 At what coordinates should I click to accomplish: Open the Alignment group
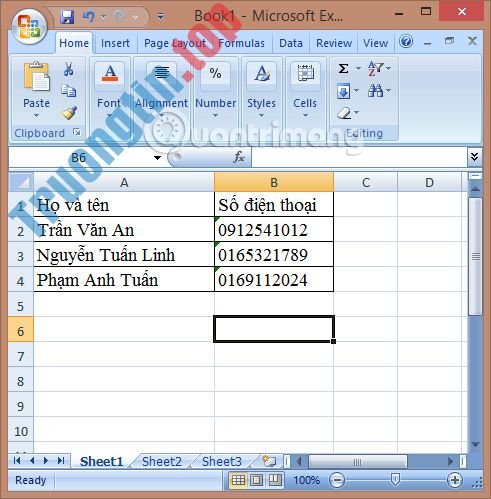point(162,91)
